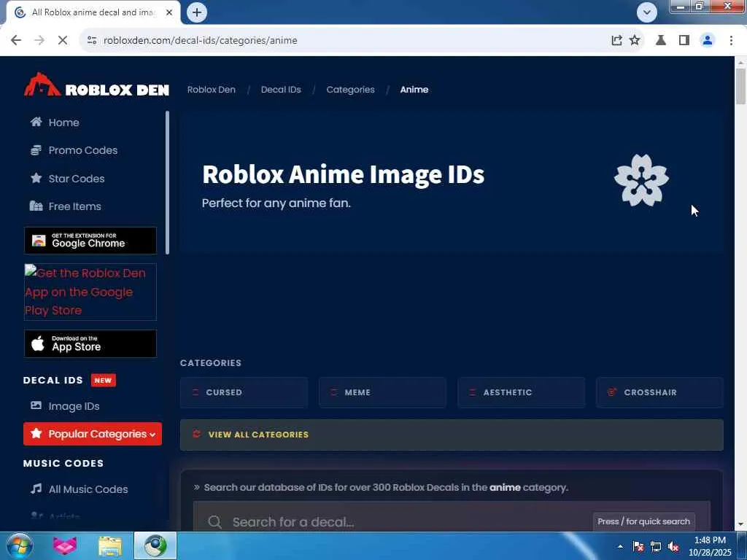
Task: Open the Chrome labs flask icon
Action: (x=661, y=41)
